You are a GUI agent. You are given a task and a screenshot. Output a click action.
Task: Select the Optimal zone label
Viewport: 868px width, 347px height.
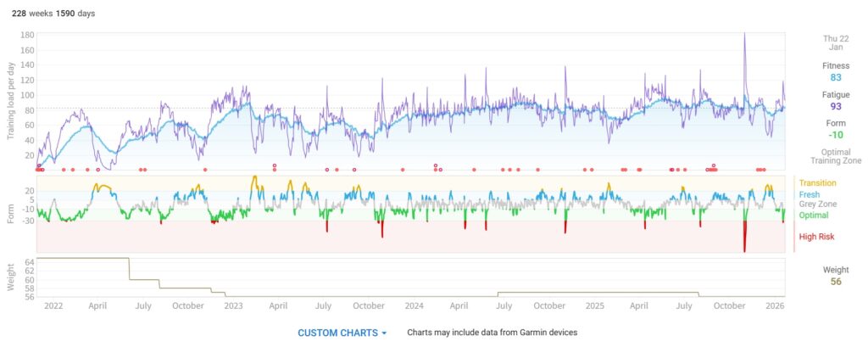pos(815,215)
